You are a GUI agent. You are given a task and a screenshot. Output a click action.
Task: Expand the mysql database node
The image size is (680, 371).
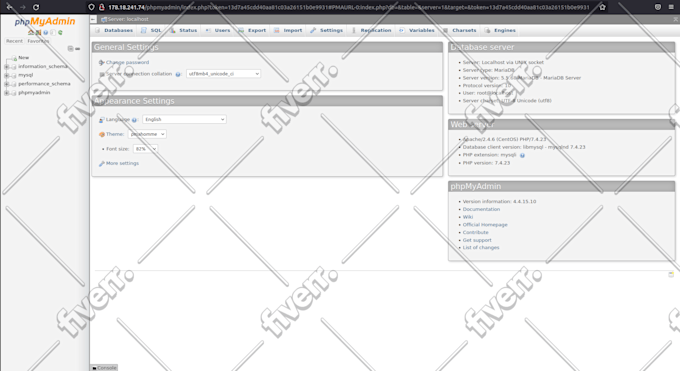tap(7, 75)
